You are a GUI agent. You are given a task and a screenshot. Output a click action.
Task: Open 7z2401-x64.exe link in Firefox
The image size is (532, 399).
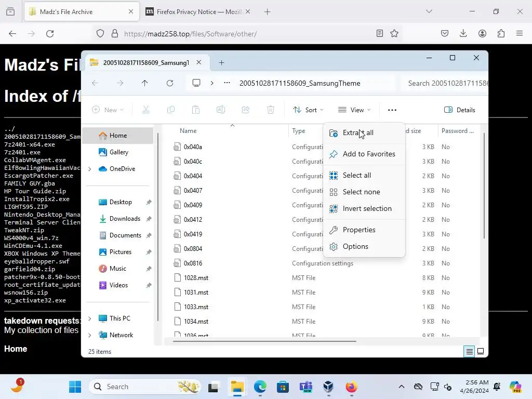click(x=30, y=144)
